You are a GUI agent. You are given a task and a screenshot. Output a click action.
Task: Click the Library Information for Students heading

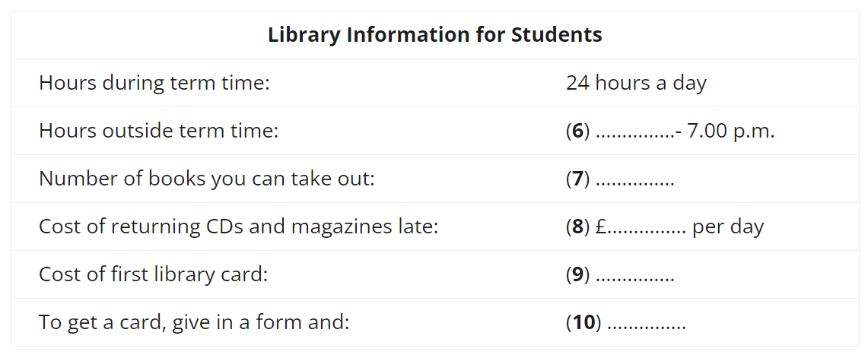tap(434, 35)
